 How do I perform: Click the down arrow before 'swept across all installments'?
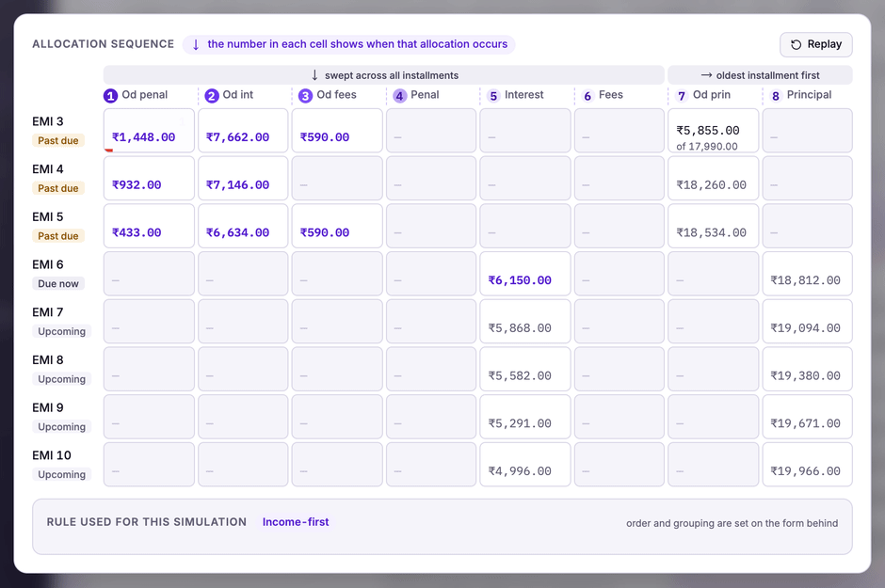pos(315,75)
